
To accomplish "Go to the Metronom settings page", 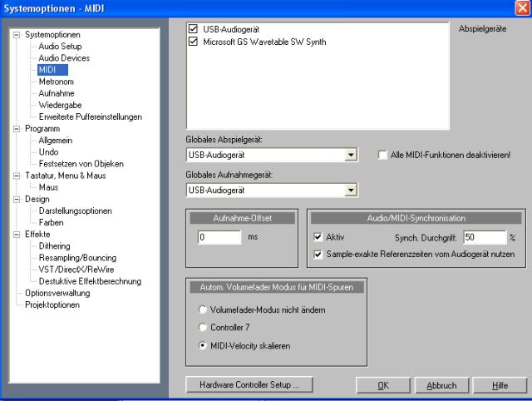I will point(56,82).
